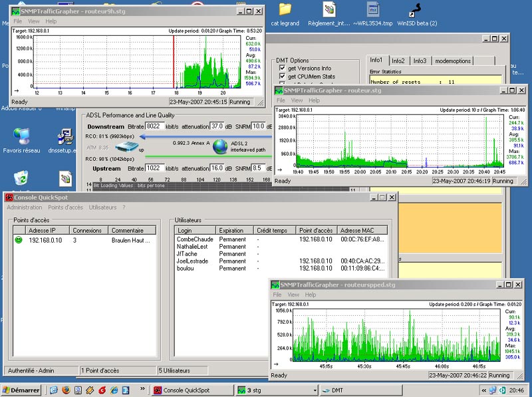Switch to the modemoptions tab
Image resolution: width=532 pixels, height=397 pixels.
(x=453, y=61)
